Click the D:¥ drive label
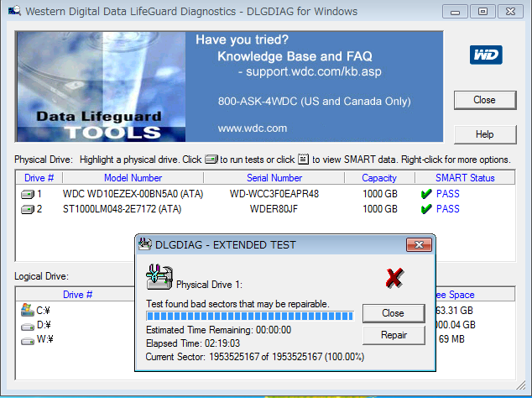Screen dimensions: 532x398 pos(44,325)
